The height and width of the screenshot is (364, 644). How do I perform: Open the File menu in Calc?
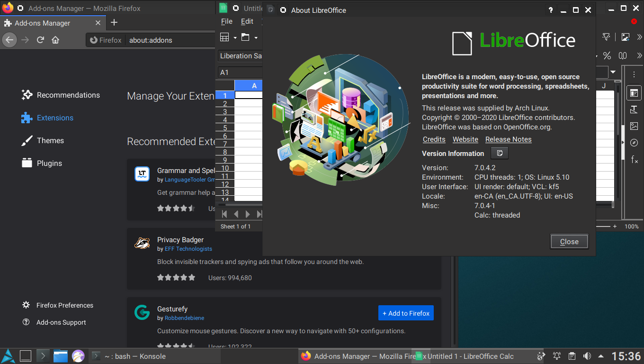coord(227,21)
